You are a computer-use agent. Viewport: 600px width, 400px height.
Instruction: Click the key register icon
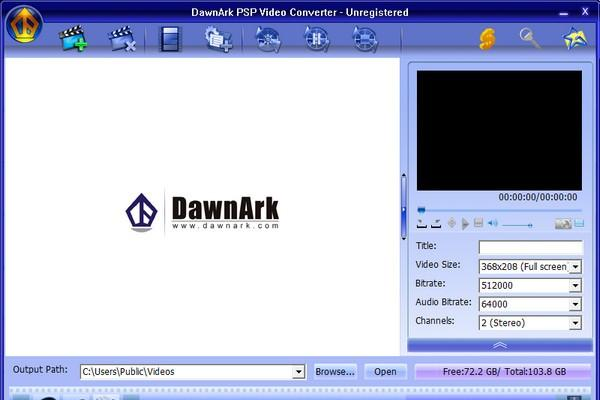(x=531, y=38)
